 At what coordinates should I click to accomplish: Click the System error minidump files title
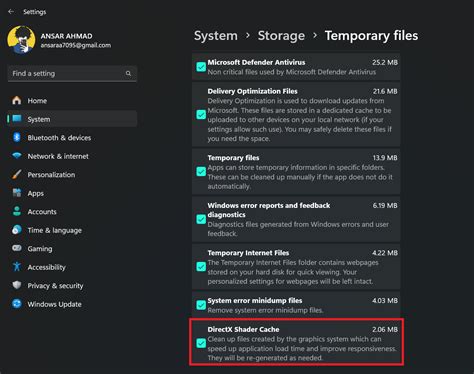255,301
